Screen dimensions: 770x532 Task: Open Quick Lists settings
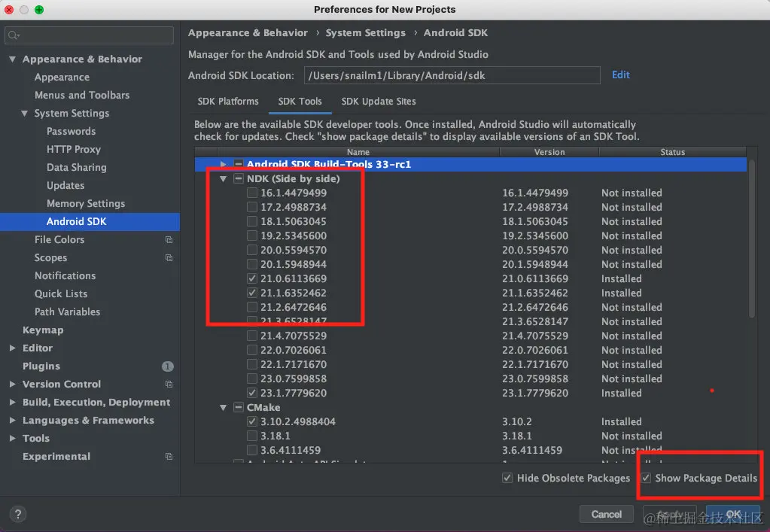point(61,293)
